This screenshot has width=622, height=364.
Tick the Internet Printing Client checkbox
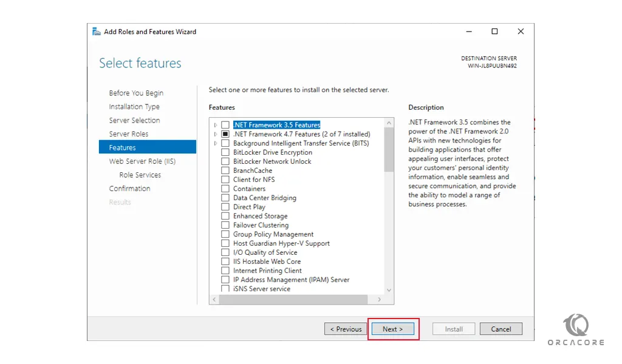coord(225,271)
